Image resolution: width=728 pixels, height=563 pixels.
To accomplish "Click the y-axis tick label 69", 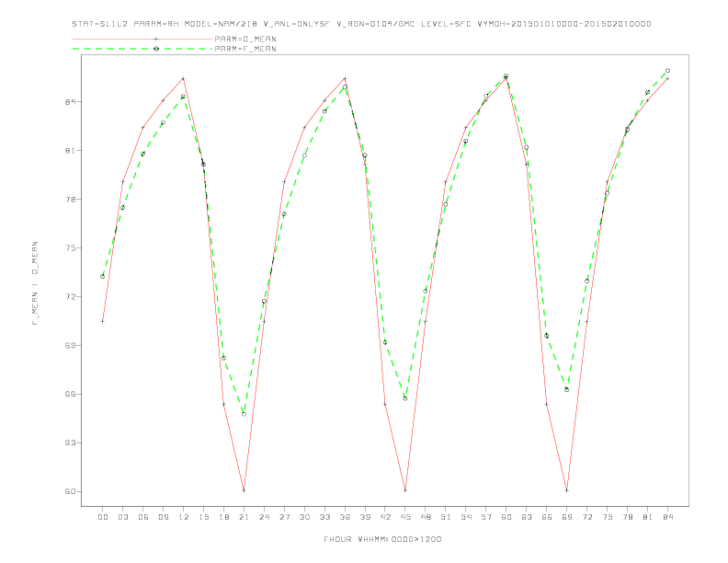I will pyautogui.click(x=70, y=346).
